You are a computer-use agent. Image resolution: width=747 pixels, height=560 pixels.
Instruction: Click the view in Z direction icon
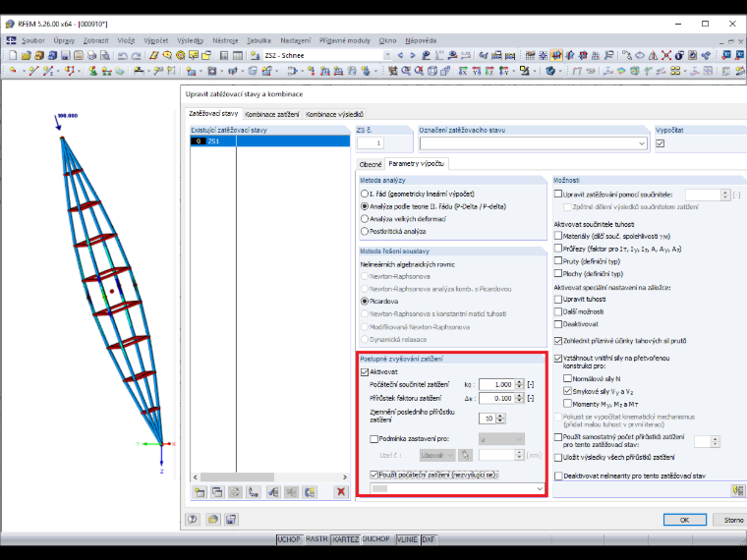point(489,72)
